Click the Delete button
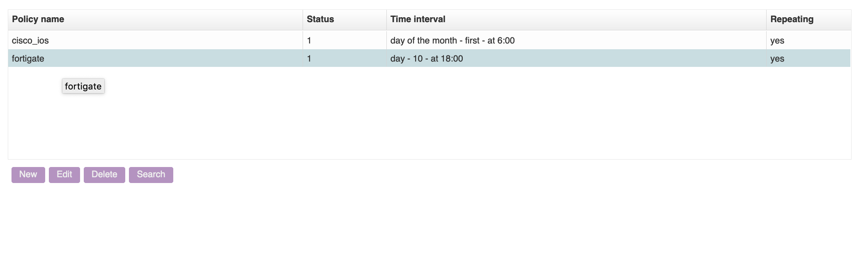Viewport: 868px width, 270px height. pos(104,174)
